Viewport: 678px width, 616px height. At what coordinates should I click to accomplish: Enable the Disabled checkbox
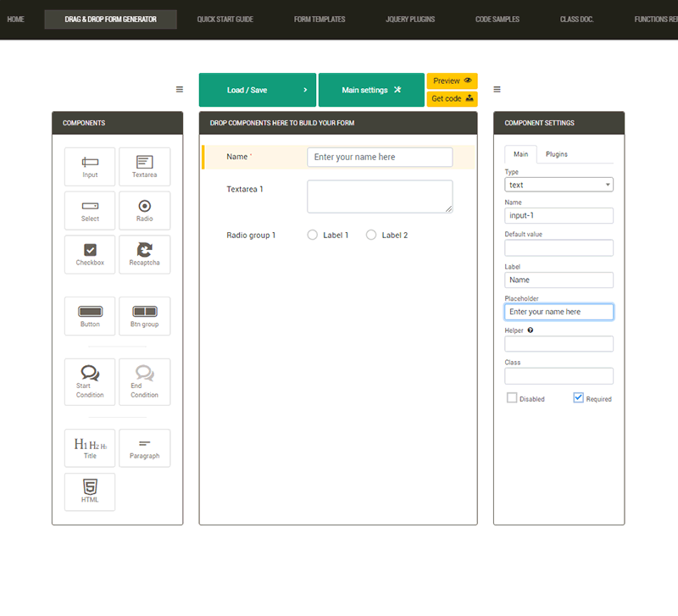(512, 398)
